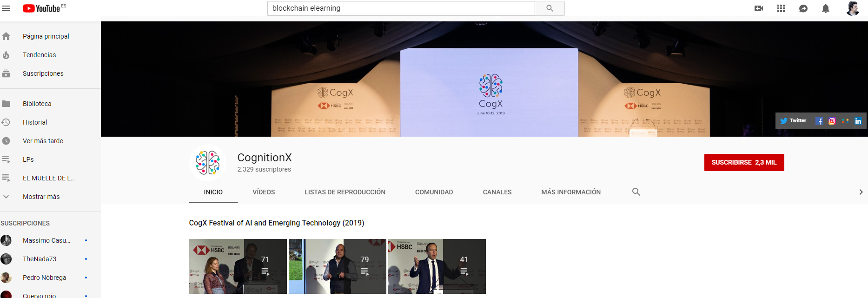Open the CogX Festival 2019 section link
This screenshot has width=868, height=298.
tap(277, 223)
